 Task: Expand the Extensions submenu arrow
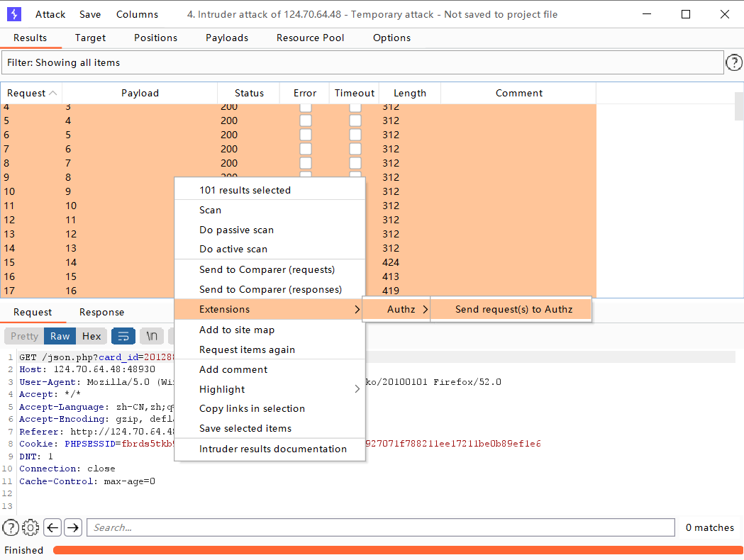(x=357, y=309)
